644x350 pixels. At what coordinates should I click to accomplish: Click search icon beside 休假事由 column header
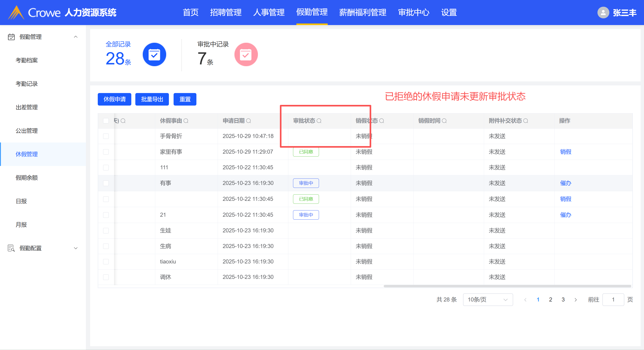click(x=186, y=121)
